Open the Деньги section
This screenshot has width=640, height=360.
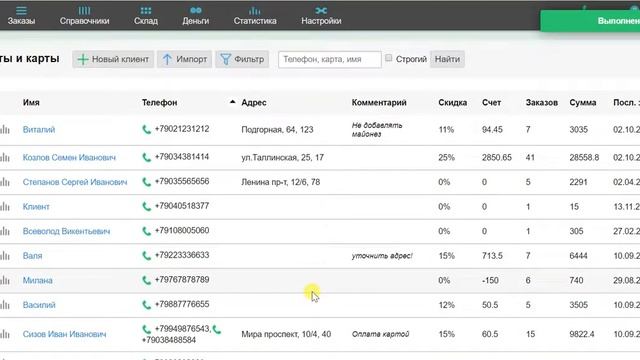coord(196,16)
